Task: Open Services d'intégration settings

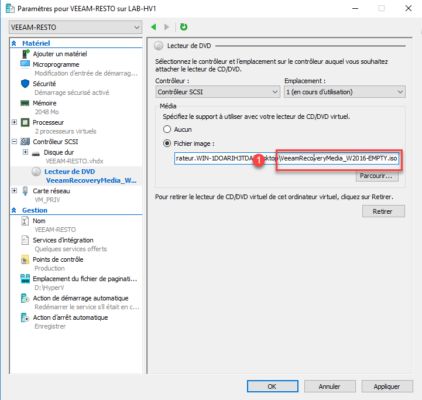Action: pyautogui.click(x=63, y=240)
